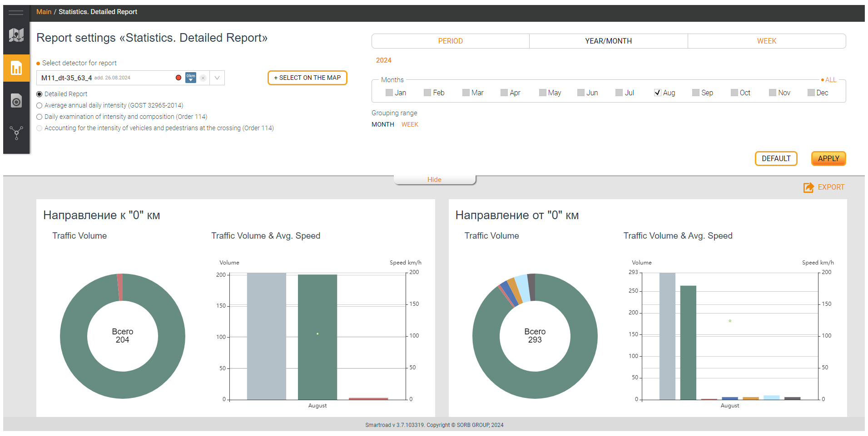Select Accounting for intensity at the crossing option

click(40, 128)
